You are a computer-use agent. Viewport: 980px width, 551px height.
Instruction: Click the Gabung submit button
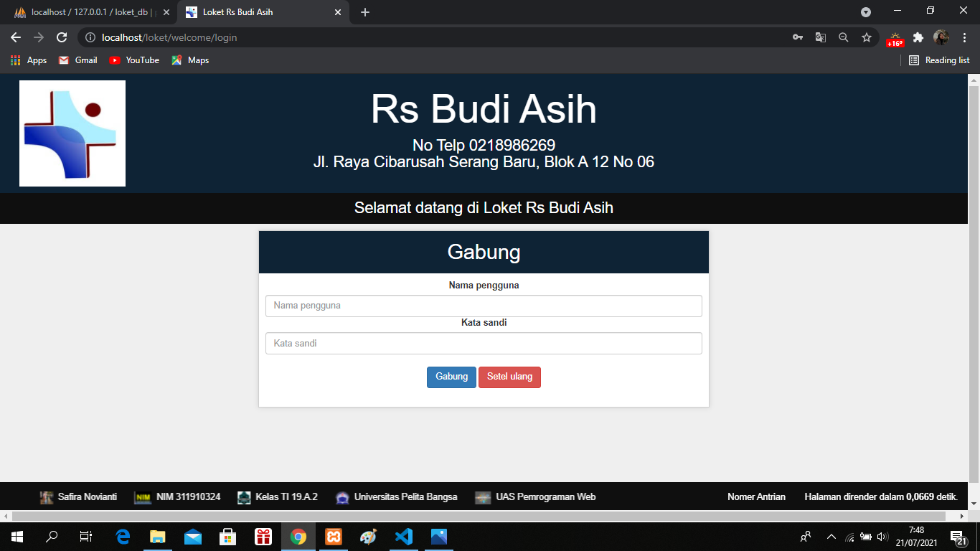pos(451,377)
